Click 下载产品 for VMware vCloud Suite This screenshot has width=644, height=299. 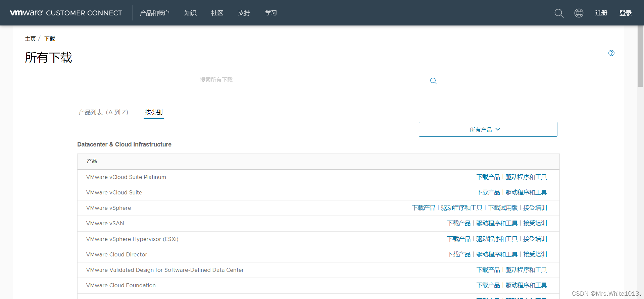488,192
